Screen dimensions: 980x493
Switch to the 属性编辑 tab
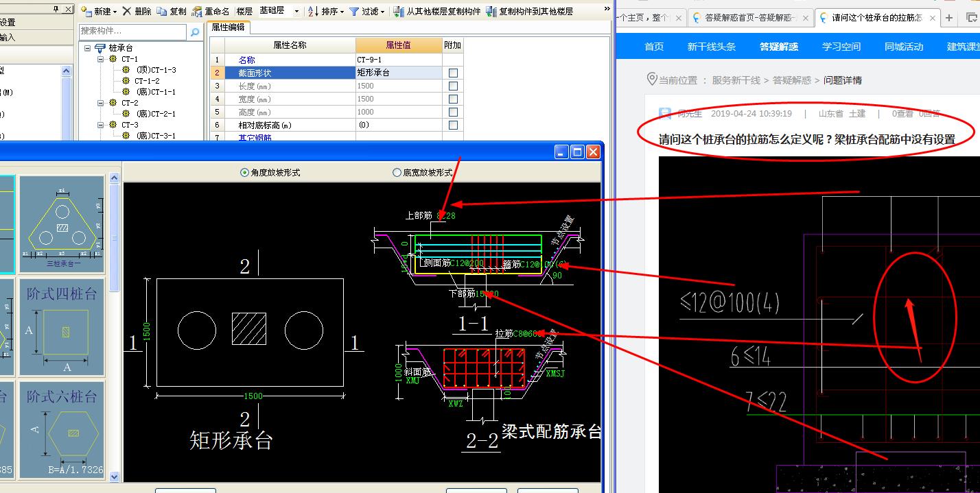click(229, 27)
